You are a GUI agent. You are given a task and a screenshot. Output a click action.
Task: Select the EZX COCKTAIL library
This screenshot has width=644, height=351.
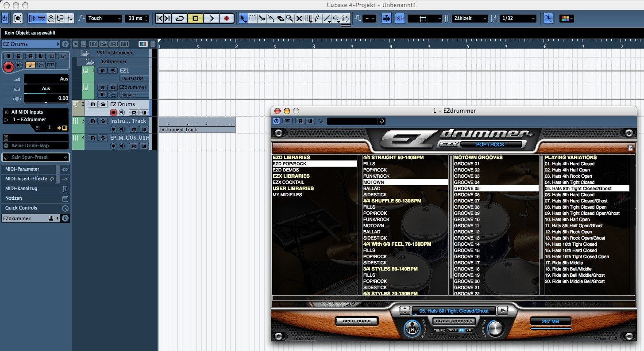(x=289, y=182)
